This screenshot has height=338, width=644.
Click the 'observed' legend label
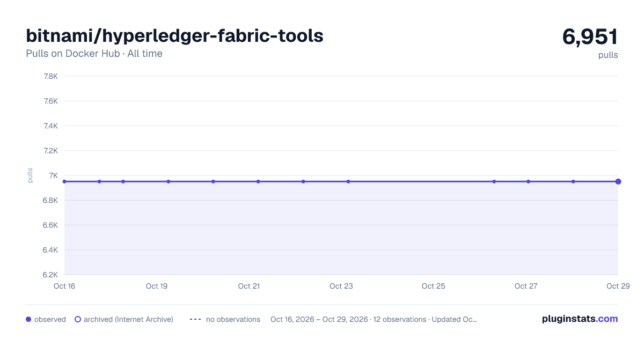coord(50,319)
